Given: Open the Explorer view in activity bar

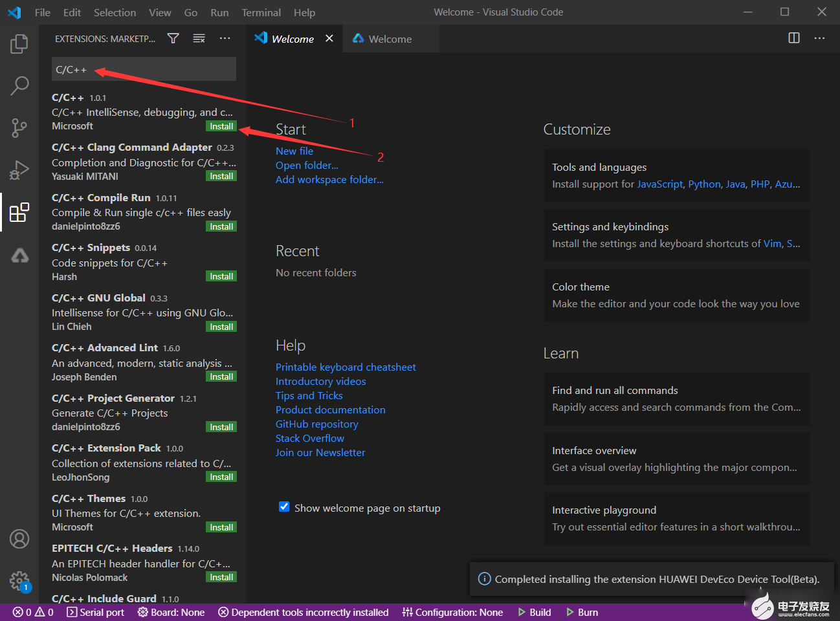Looking at the screenshot, I should [19, 44].
